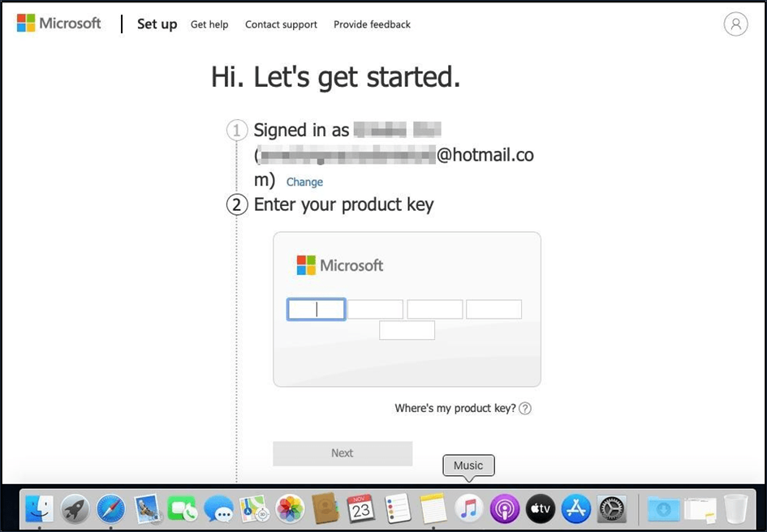The image size is (767, 532).
Task: Launch Photos flower icon in Dock
Action: point(290,509)
